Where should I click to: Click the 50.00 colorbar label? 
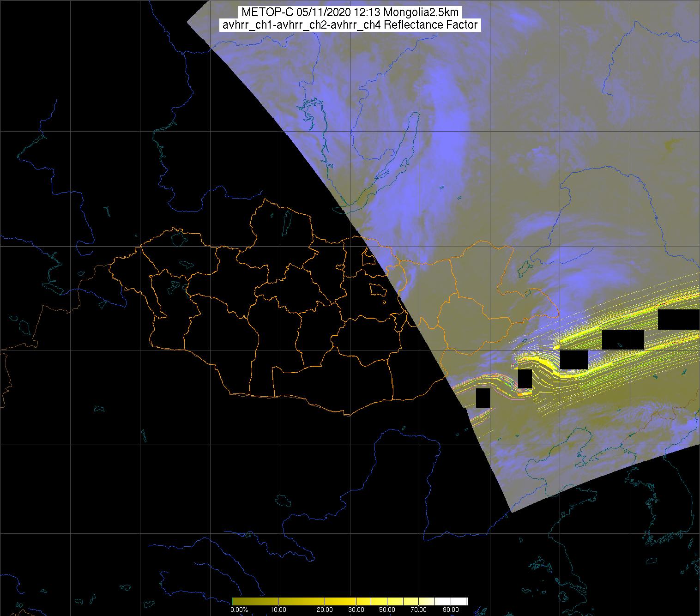point(387,610)
